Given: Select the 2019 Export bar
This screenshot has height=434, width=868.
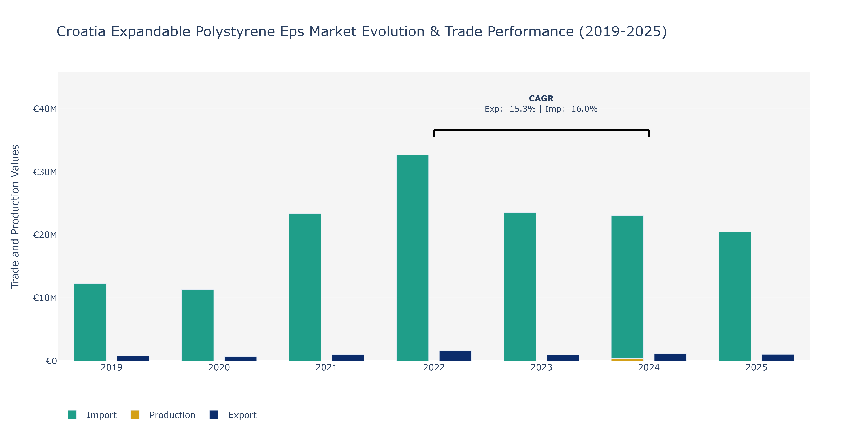Looking at the screenshot, I should click(133, 359).
